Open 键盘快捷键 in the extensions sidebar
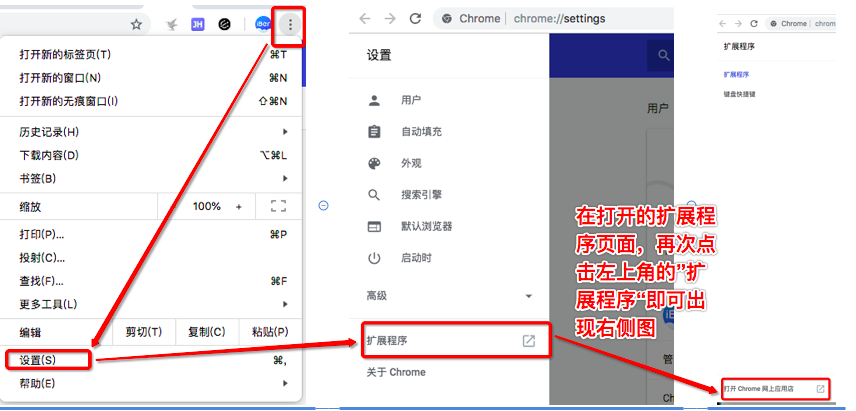 click(739, 94)
